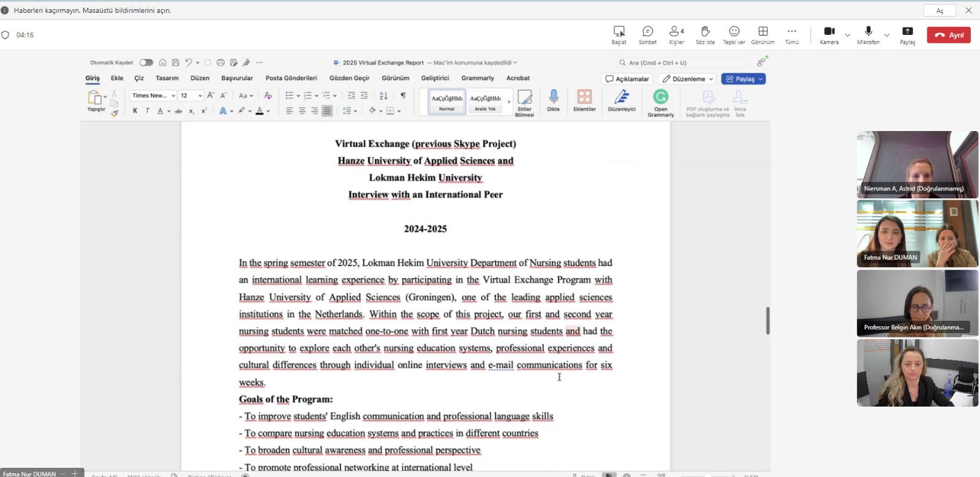
Task: Click the Açıklamalar comments button
Action: pos(627,79)
